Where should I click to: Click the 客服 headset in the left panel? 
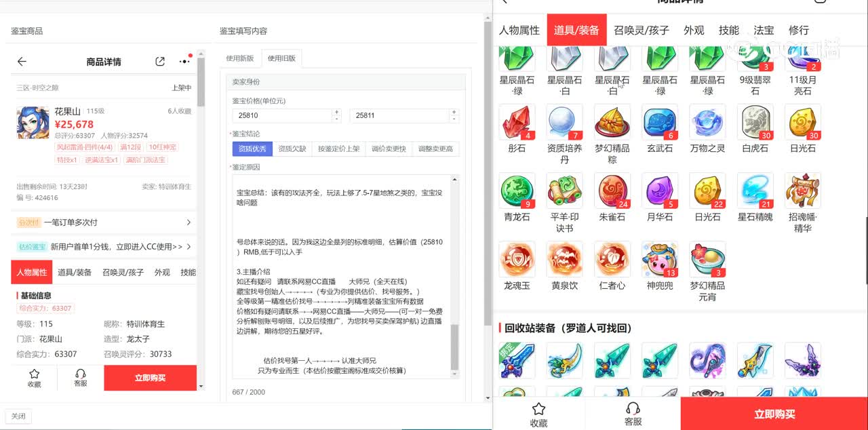point(81,378)
